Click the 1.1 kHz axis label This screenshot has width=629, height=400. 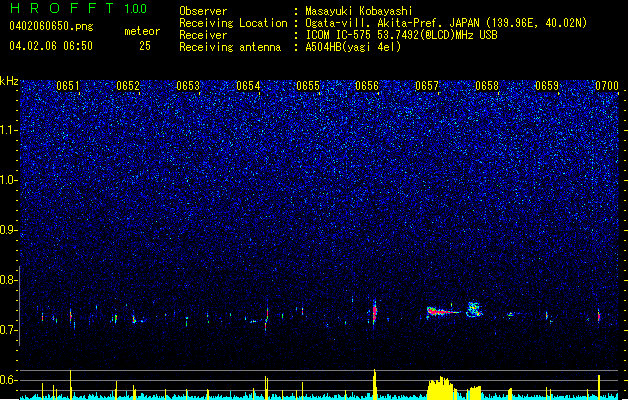[9, 130]
